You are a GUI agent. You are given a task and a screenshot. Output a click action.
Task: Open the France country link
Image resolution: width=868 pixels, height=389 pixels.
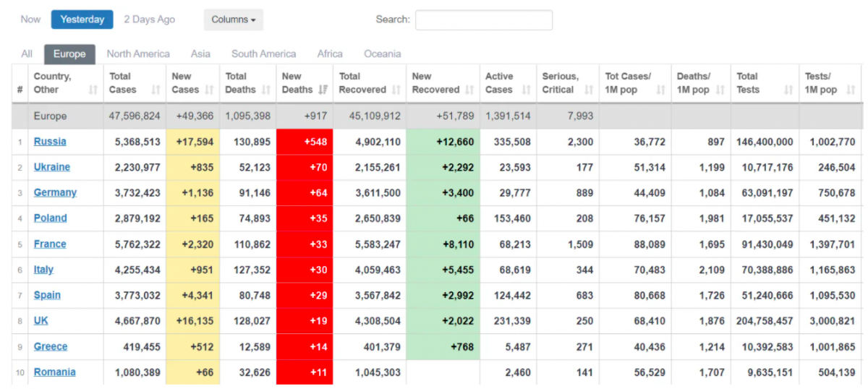(50, 244)
